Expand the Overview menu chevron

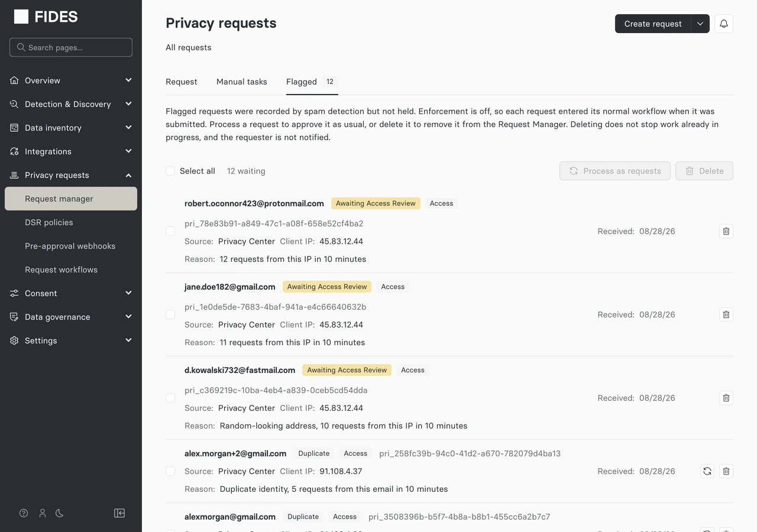click(128, 80)
